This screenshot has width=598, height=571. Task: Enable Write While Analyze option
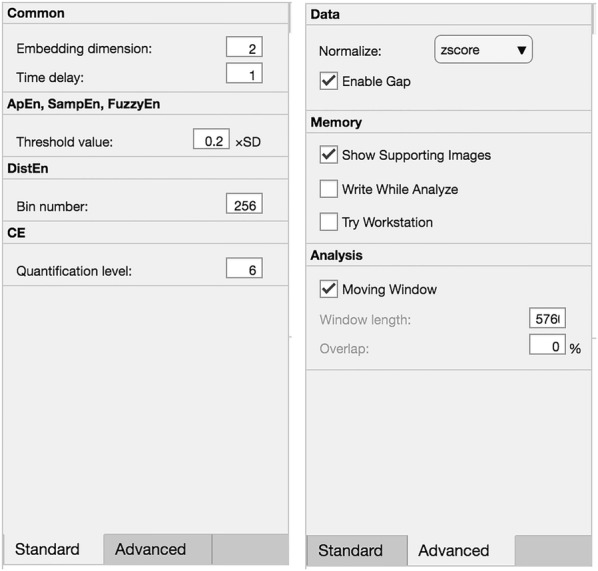pos(328,189)
